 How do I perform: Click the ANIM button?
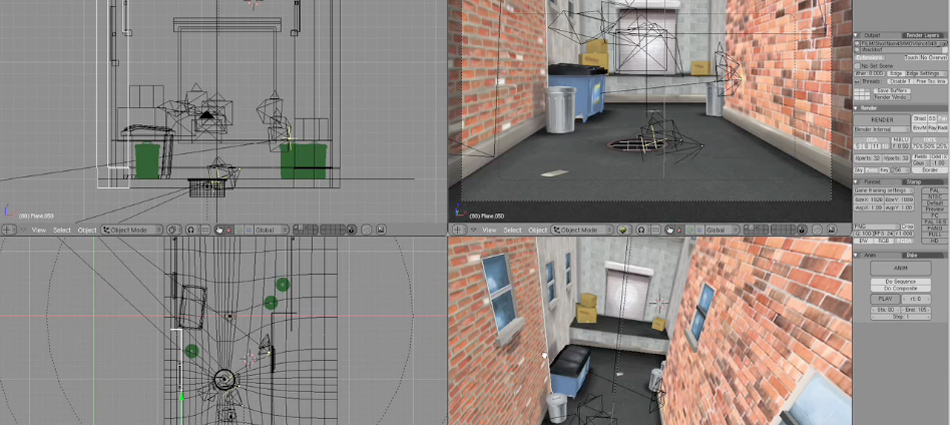click(901, 268)
